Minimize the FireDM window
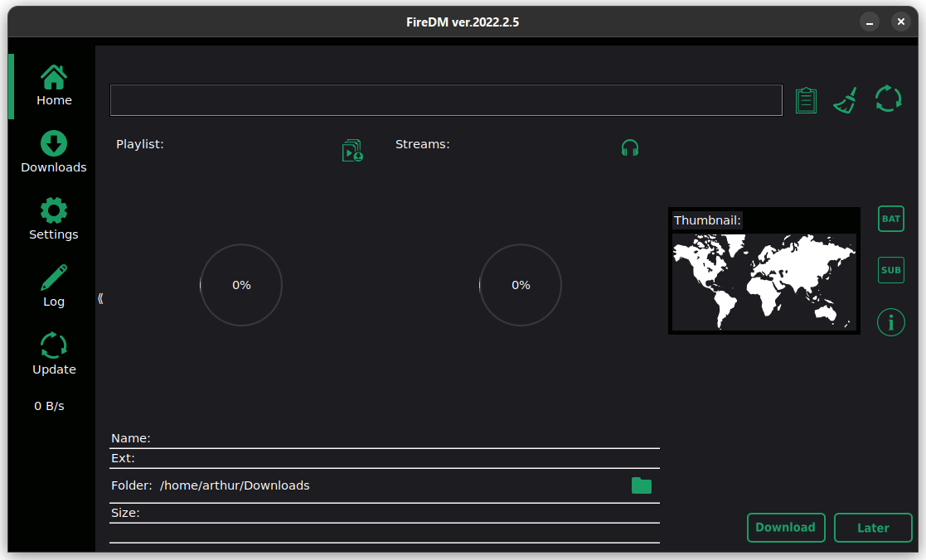Image resolution: width=926 pixels, height=560 pixels. (870, 22)
